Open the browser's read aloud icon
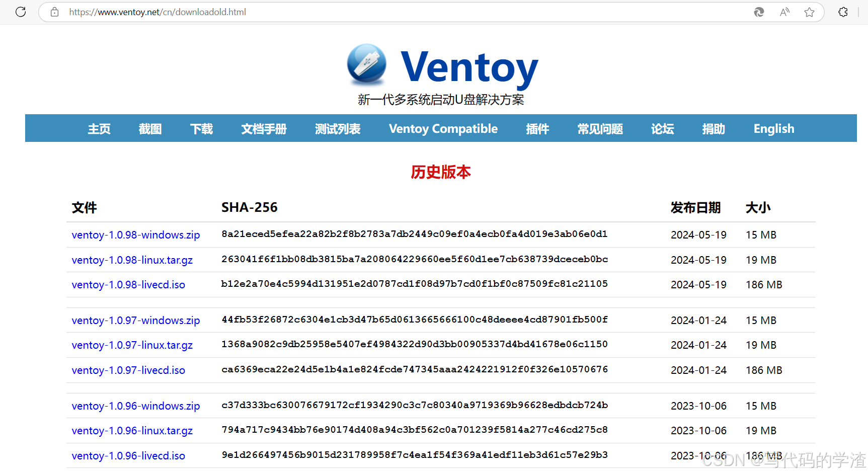This screenshot has width=868, height=475. click(x=784, y=12)
